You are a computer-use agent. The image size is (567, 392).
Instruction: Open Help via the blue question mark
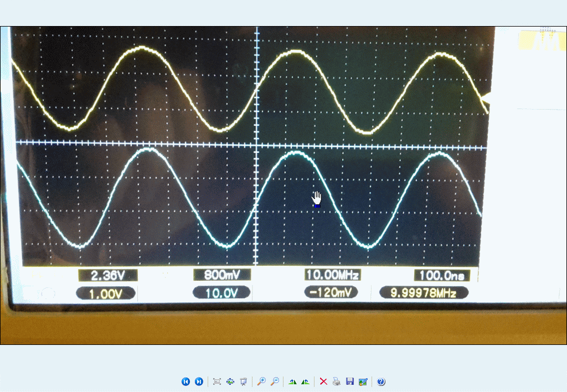pyautogui.click(x=381, y=381)
